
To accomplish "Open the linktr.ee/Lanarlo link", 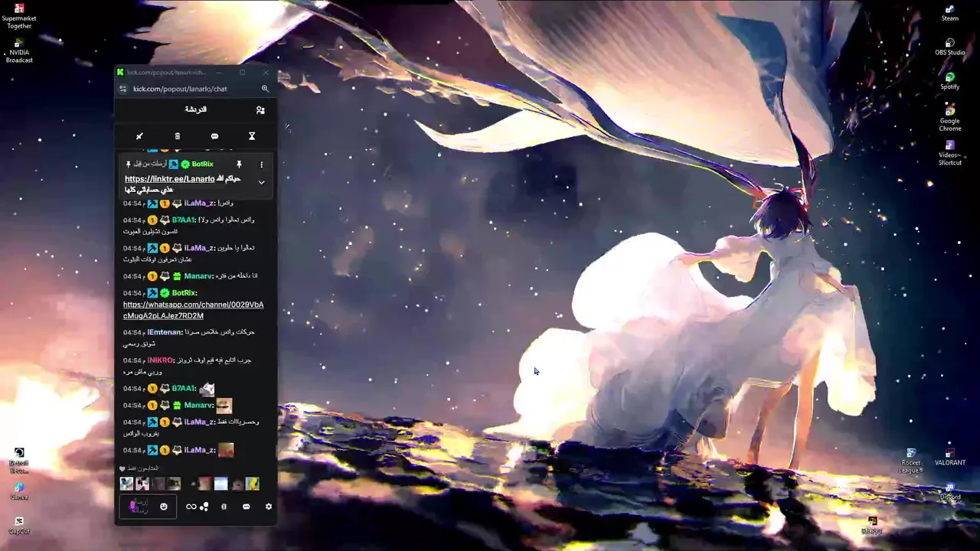I will 170,179.
